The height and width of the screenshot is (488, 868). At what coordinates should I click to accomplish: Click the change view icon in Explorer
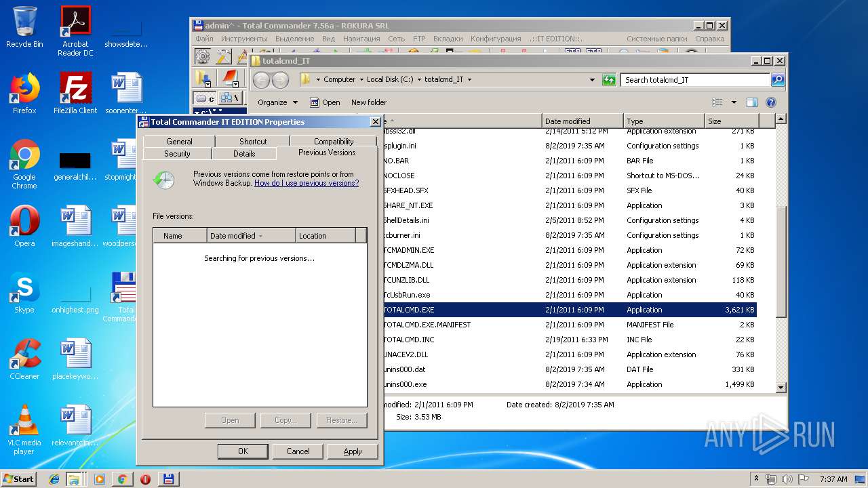click(717, 102)
